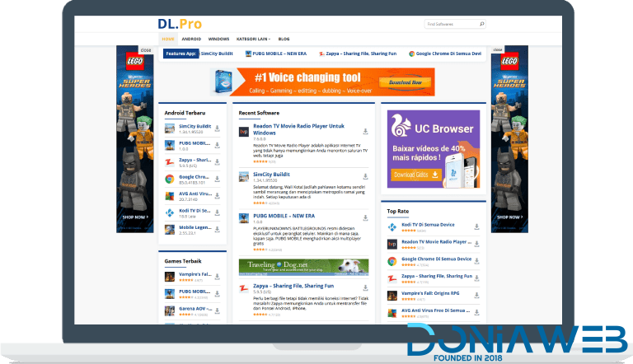Open Kodi TV Di Semua Device in Top Rate
The height and width of the screenshot is (364, 633).
(x=428, y=225)
